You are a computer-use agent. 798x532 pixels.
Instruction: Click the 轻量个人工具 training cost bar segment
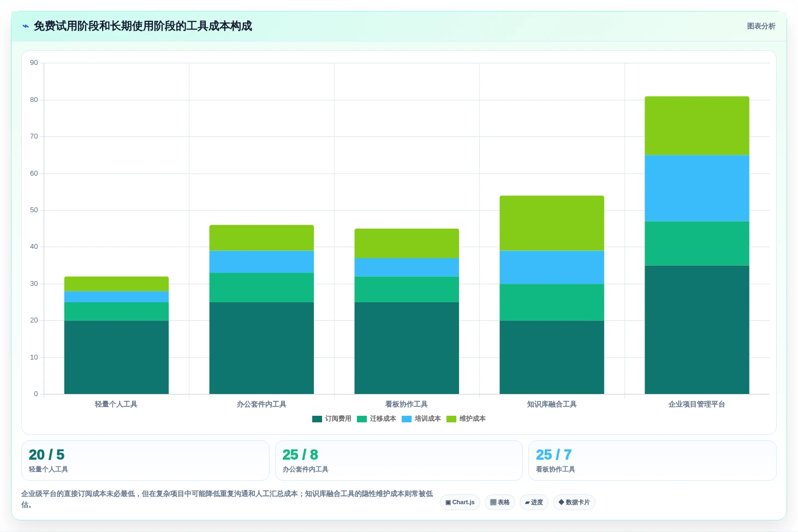point(116,297)
